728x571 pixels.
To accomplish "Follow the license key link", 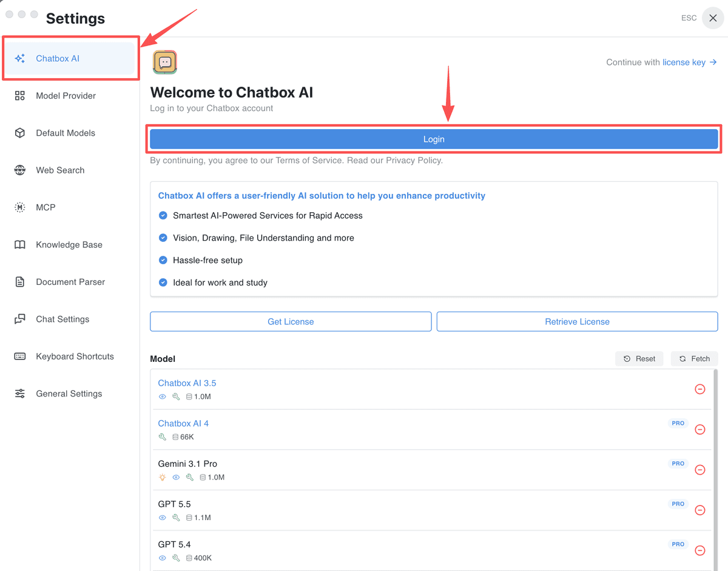I will pos(684,62).
